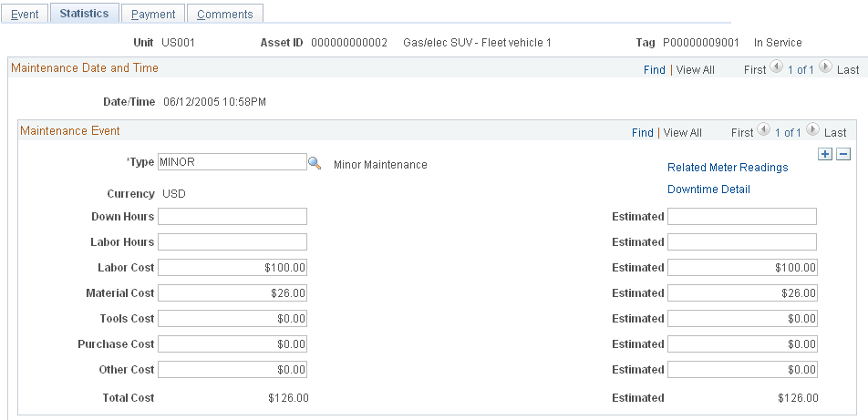This screenshot has width=868, height=420.
Task: Select the Statistics tab
Action: pyautogui.click(x=84, y=14)
